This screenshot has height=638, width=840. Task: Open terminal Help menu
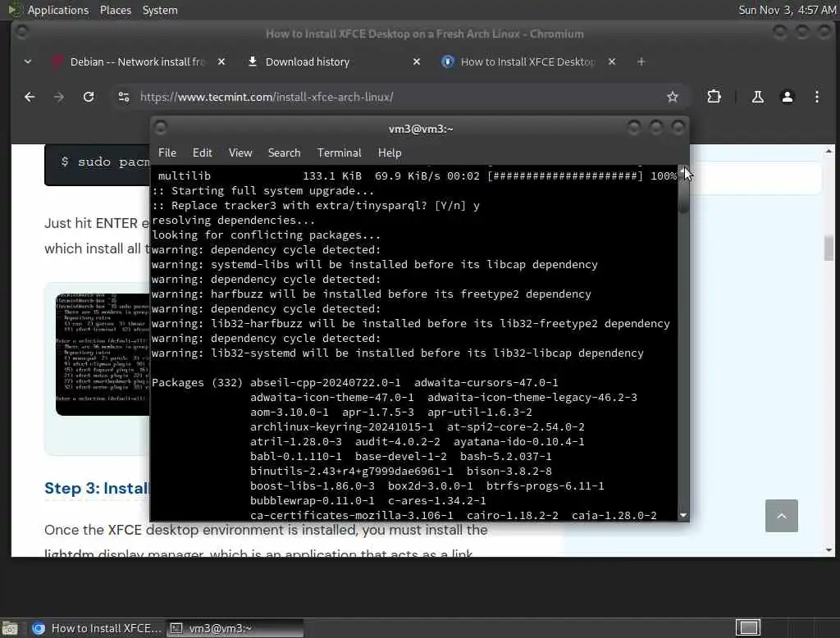point(390,153)
